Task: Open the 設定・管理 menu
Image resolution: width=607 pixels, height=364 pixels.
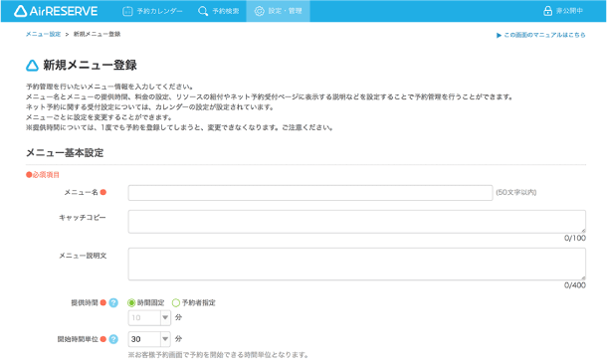Action: tap(278, 11)
